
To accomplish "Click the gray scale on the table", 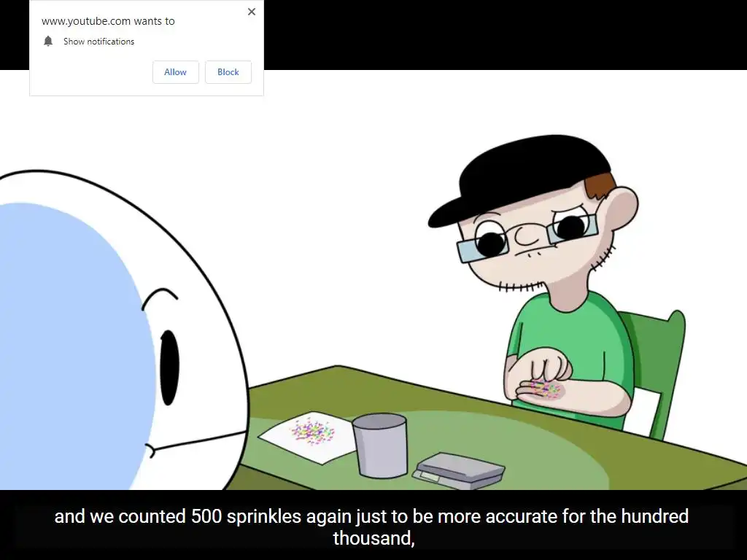I will tap(459, 470).
